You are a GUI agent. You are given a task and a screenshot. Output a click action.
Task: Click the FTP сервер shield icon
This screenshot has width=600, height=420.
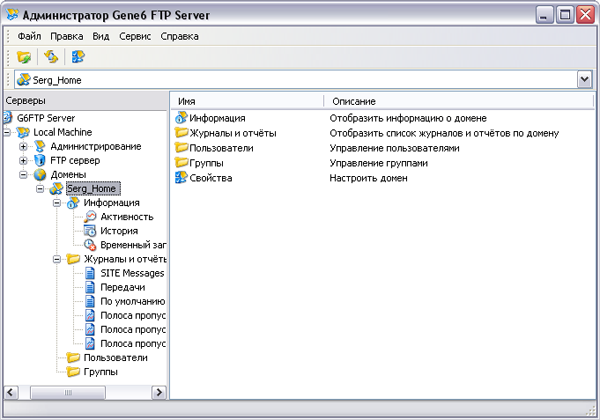point(40,161)
